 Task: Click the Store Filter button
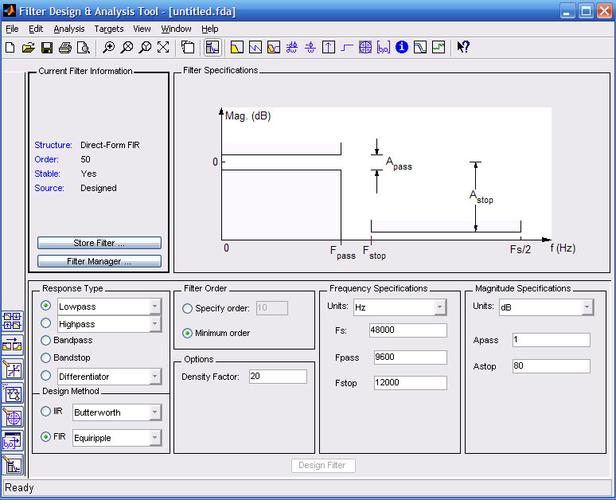coord(99,243)
